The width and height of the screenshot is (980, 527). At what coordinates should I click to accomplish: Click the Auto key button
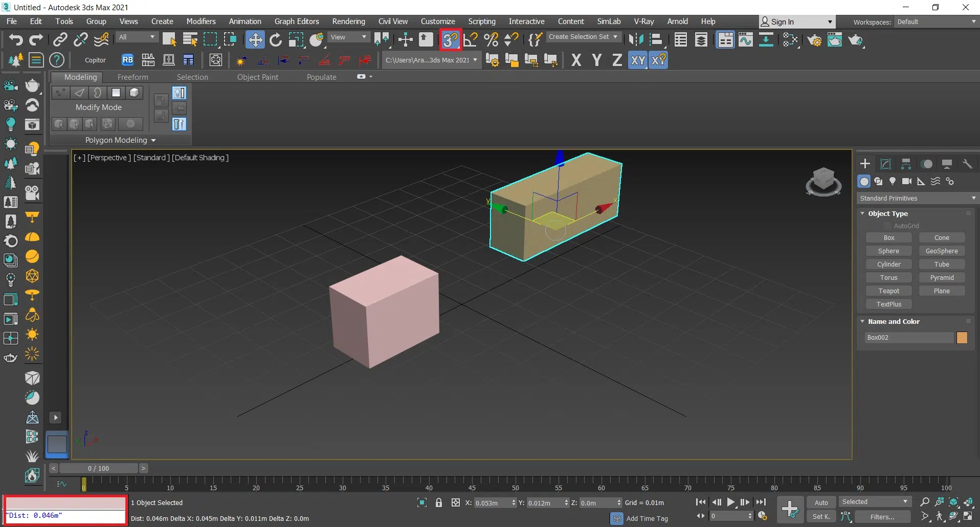pos(821,502)
